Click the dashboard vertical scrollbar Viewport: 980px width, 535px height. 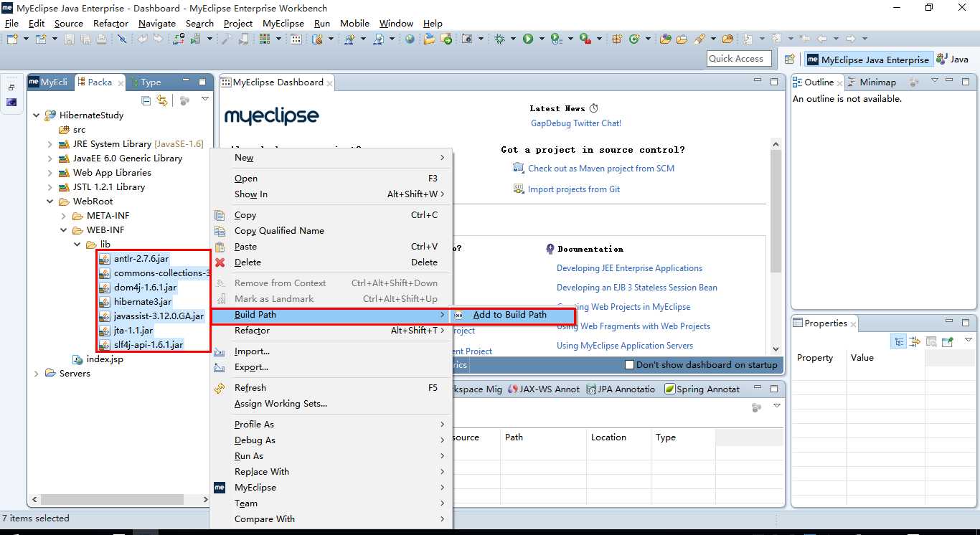(776, 212)
